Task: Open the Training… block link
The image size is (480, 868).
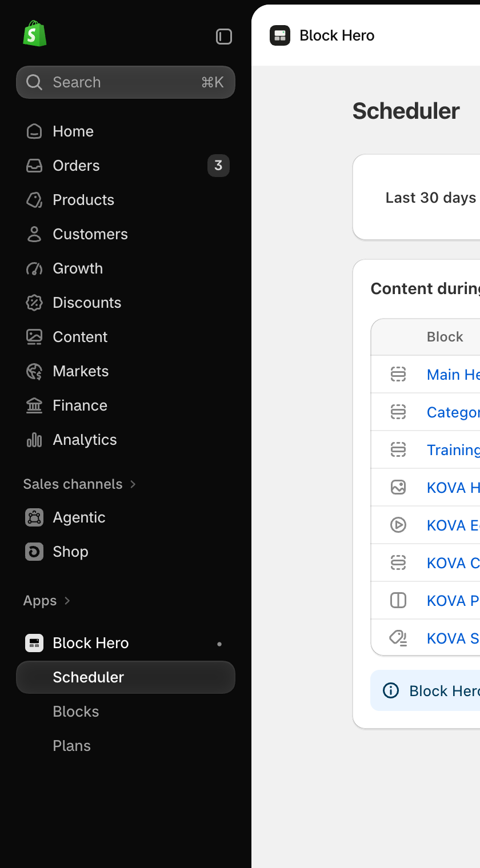Action: point(453,450)
